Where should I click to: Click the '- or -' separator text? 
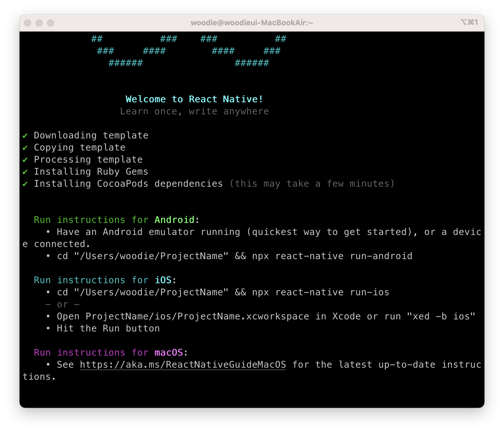click(x=63, y=304)
